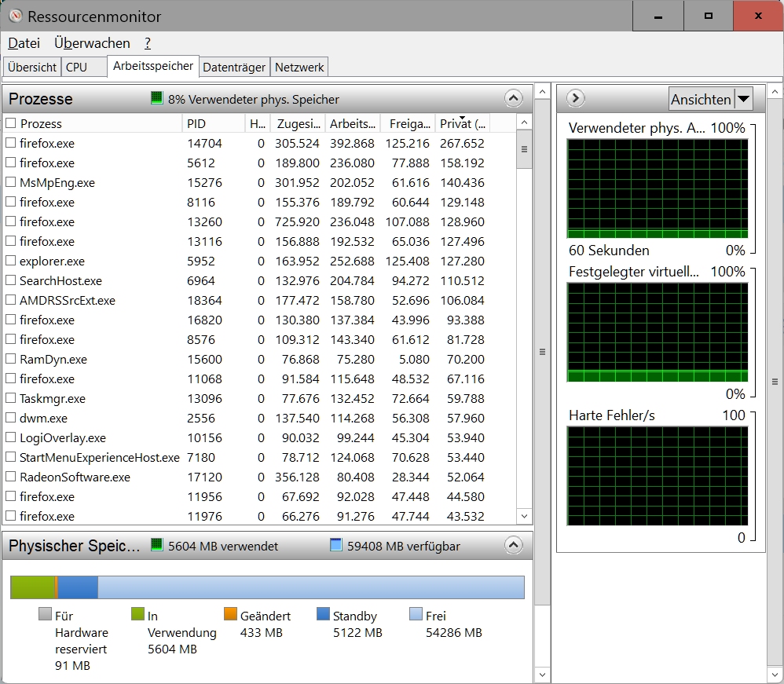Screen dimensions: 784x684
Task: Sort by the Zugesi... column header
Action: (298, 123)
